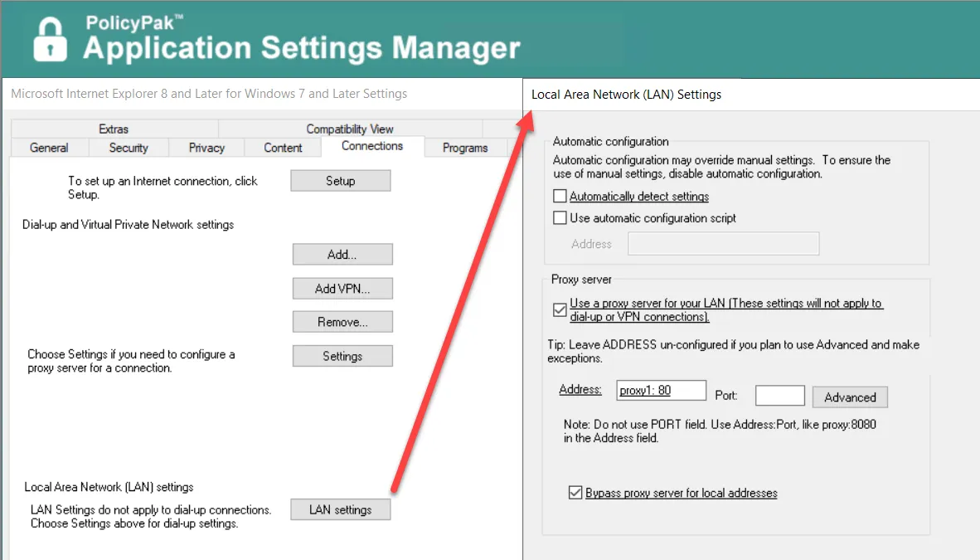Enable Automatically detect settings checkbox
The height and width of the screenshot is (560, 980).
click(560, 196)
